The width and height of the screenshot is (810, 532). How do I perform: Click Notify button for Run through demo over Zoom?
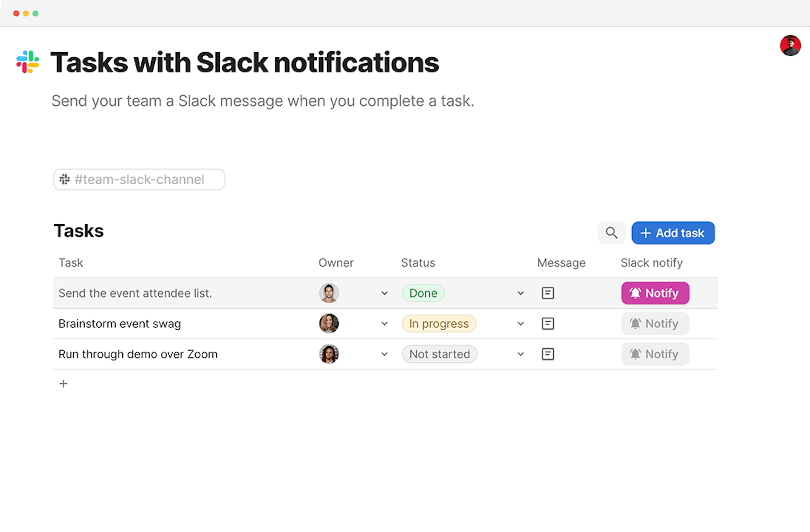[655, 354]
